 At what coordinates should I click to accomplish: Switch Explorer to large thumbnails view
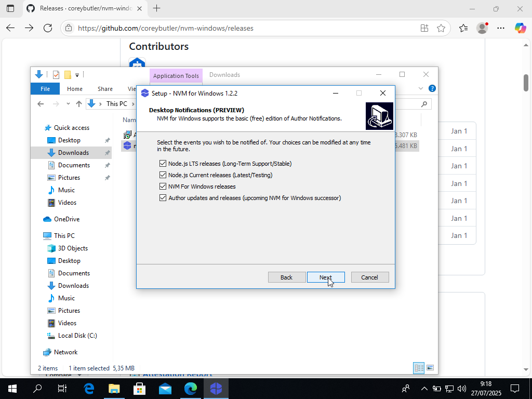[430, 367]
